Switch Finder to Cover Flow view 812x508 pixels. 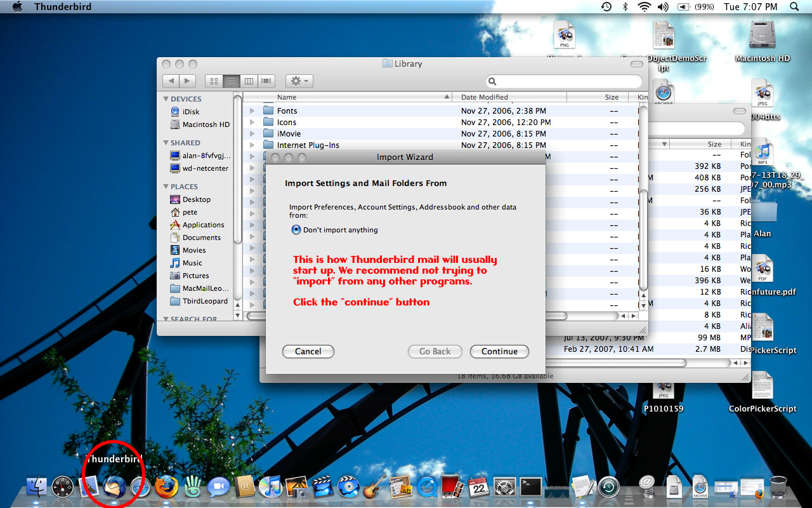266,81
